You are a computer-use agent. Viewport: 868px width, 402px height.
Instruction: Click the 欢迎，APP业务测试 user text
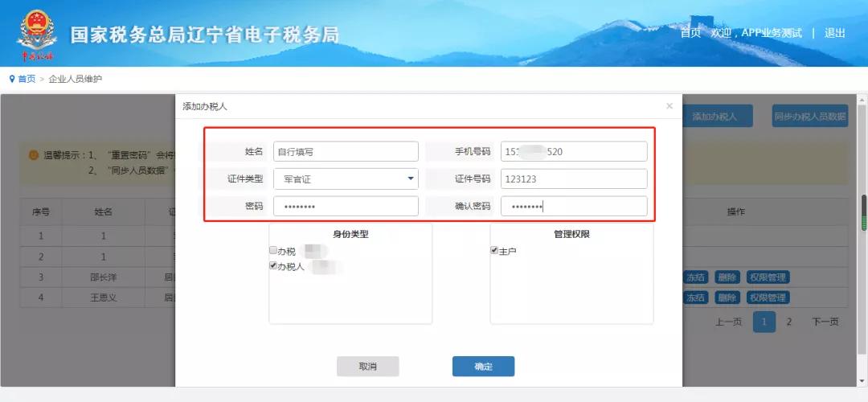point(756,33)
